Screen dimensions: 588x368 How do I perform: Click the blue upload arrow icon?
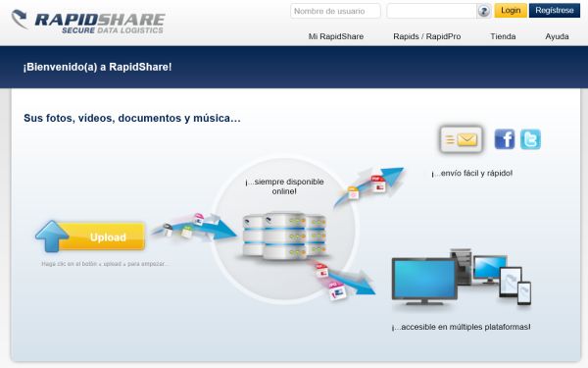(52, 236)
